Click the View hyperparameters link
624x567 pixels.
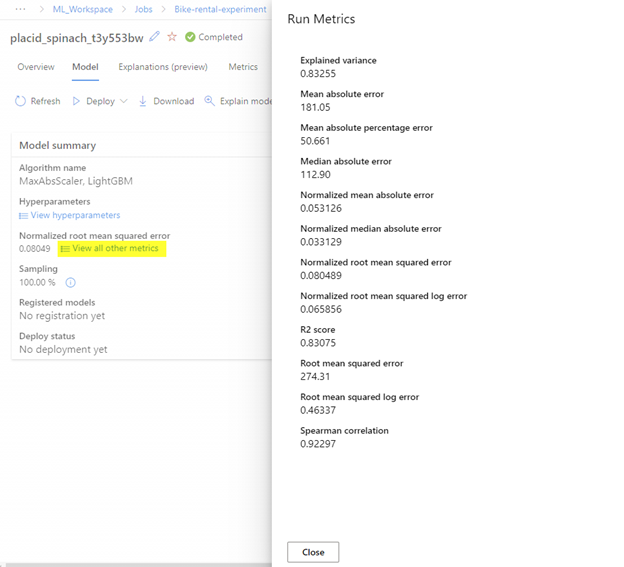tap(75, 215)
